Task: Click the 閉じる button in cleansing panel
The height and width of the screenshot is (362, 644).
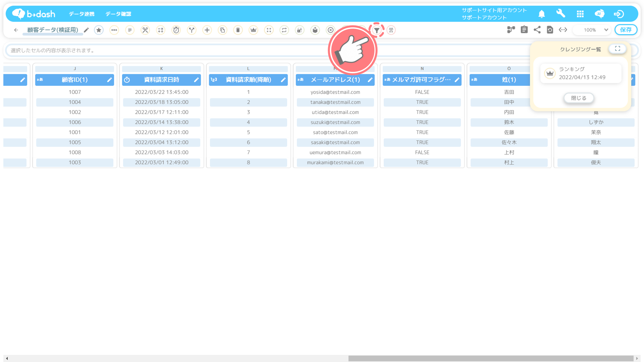Action: [579, 98]
